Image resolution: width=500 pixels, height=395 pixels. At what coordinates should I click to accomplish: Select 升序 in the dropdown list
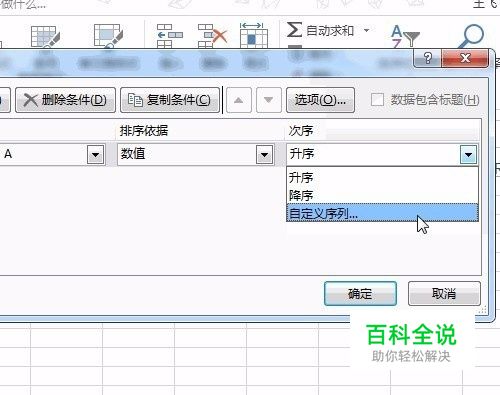pyautogui.click(x=382, y=177)
